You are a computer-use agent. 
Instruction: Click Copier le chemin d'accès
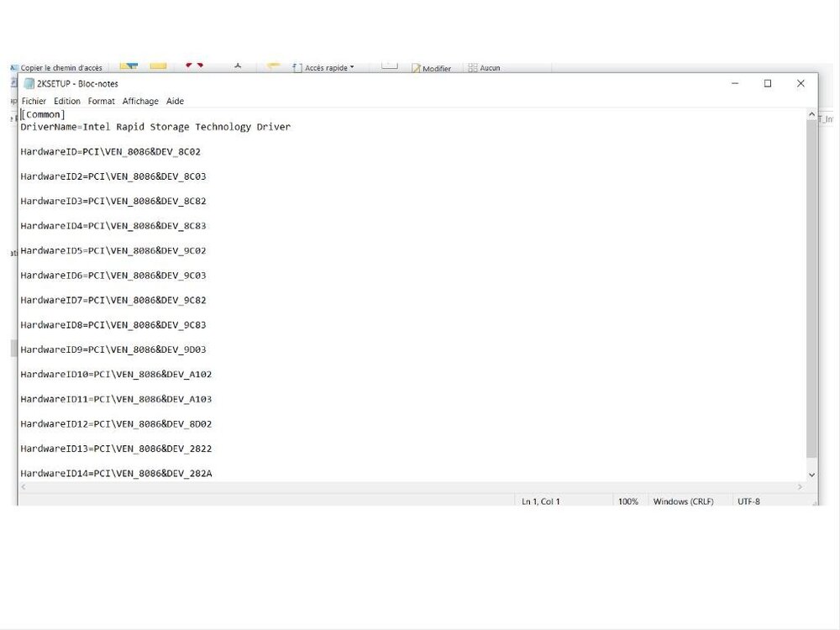pyautogui.click(x=60, y=69)
